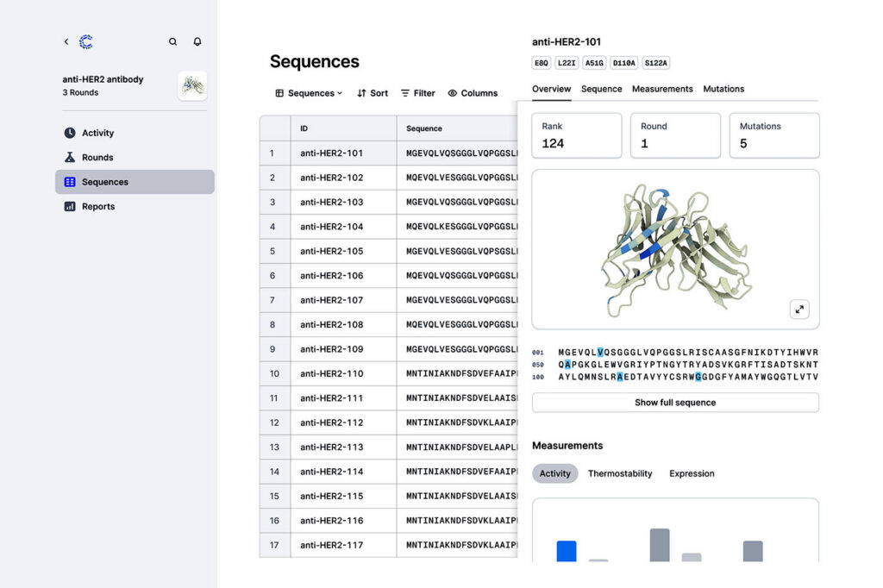Click the Cradle logo icon
The width and height of the screenshot is (883, 588).
point(85,41)
